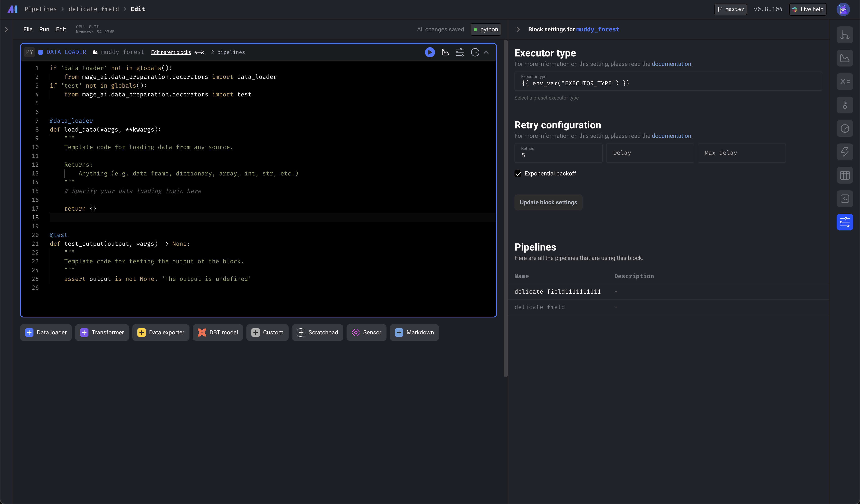The height and width of the screenshot is (504, 860).
Task: Click the Retries input field
Action: pos(558,153)
